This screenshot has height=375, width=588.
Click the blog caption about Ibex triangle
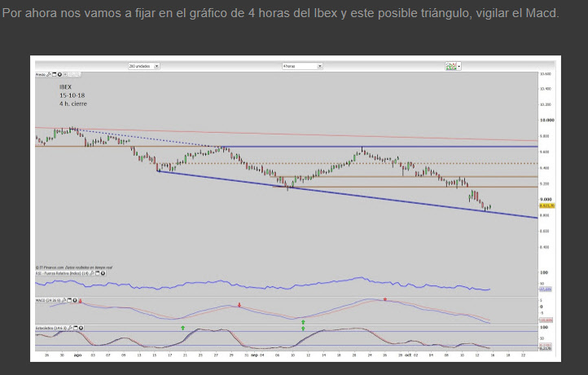coord(280,13)
